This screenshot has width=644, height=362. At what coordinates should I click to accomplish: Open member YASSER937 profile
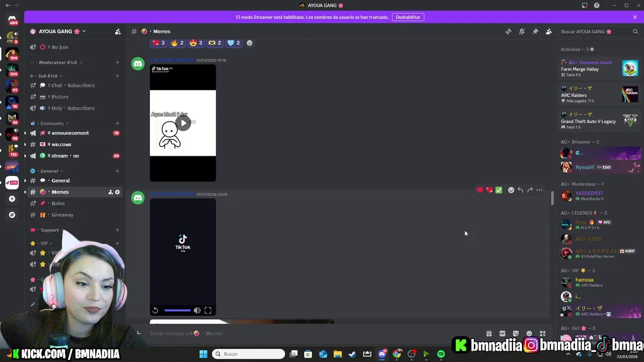click(x=599, y=196)
